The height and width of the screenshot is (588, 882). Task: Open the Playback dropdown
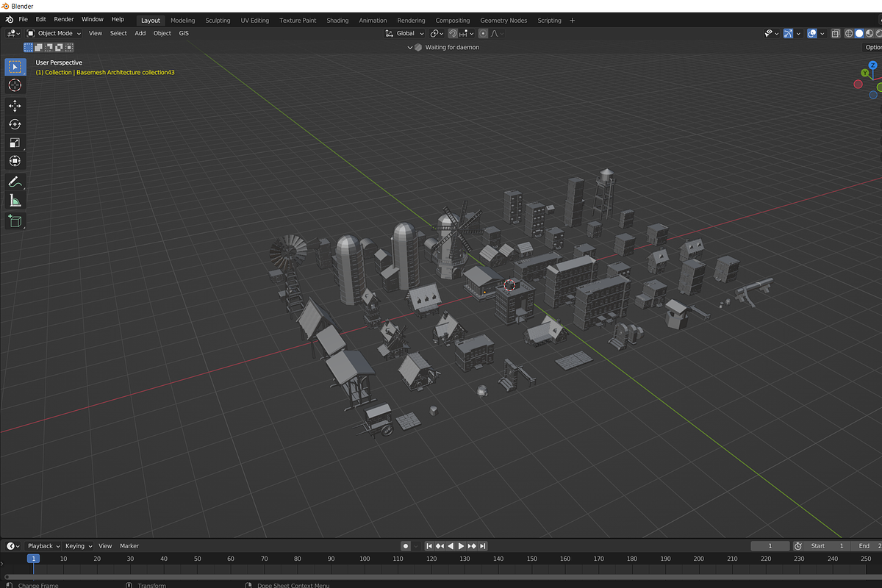[43, 546]
